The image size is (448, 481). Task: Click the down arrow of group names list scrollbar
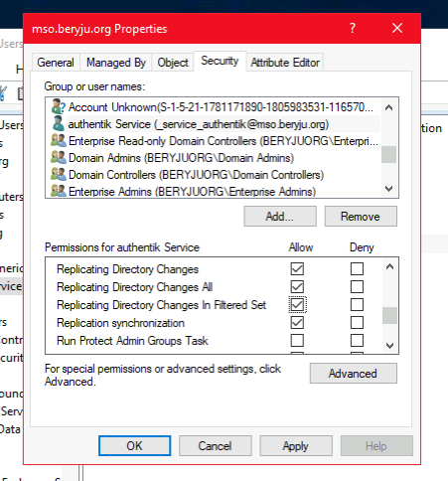[x=389, y=189]
